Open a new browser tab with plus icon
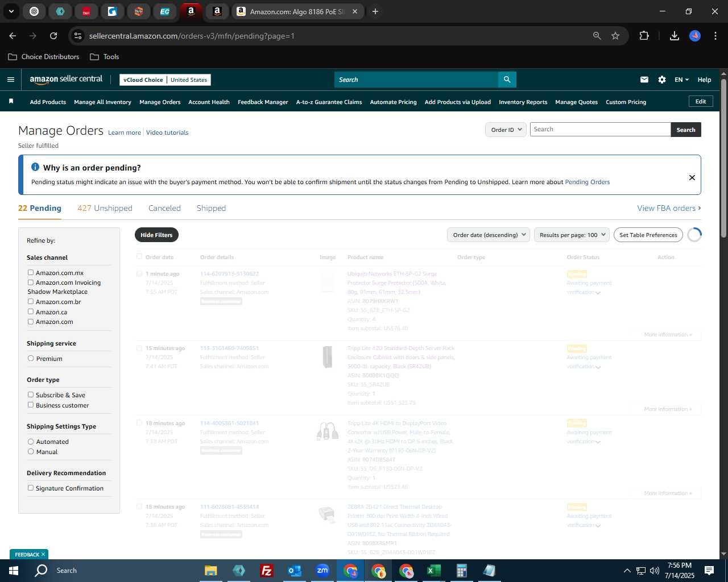This screenshot has height=582, width=728. pyautogui.click(x=375, y=11)
